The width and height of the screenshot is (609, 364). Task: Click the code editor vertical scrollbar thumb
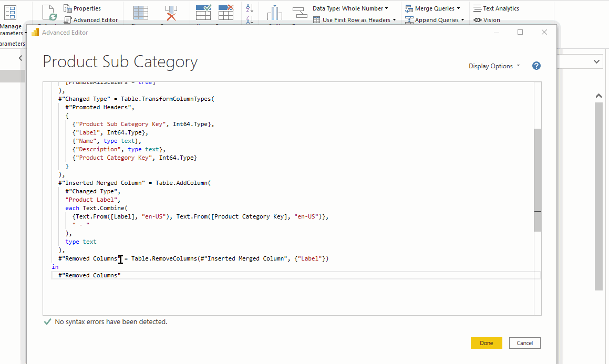pos(538,180)
